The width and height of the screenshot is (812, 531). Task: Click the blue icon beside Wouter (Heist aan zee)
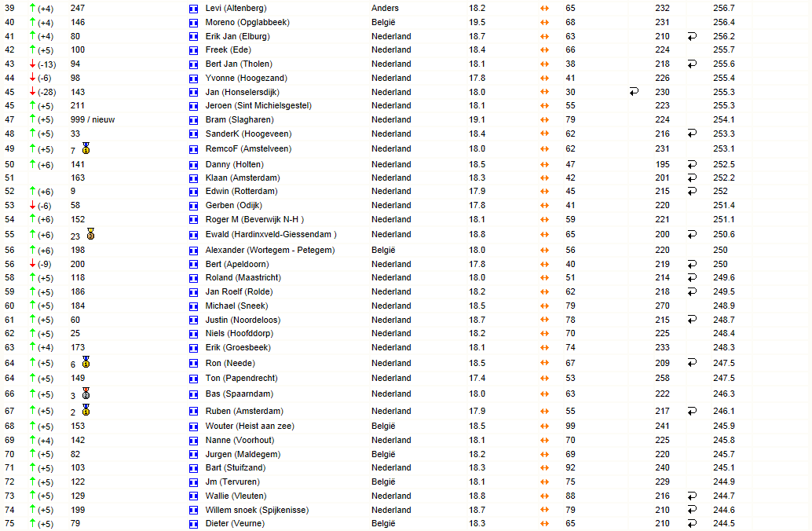click(x=194, y=427)
